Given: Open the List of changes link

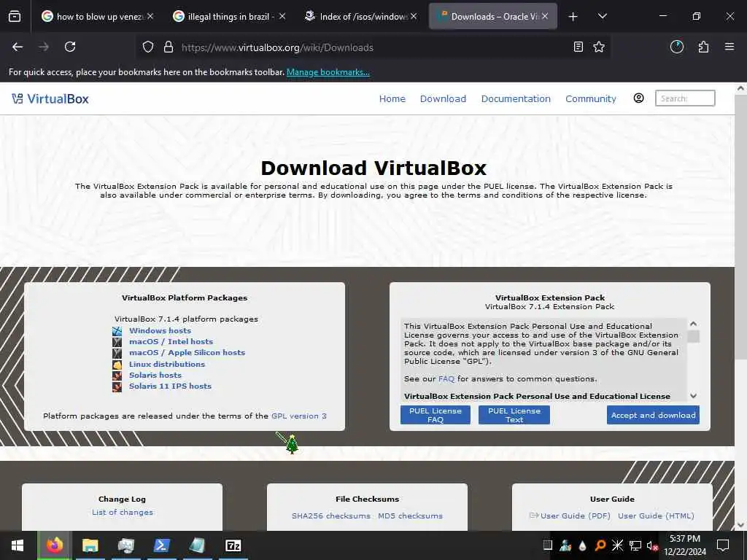Looking at the screenshot, I should click(123, 513).
